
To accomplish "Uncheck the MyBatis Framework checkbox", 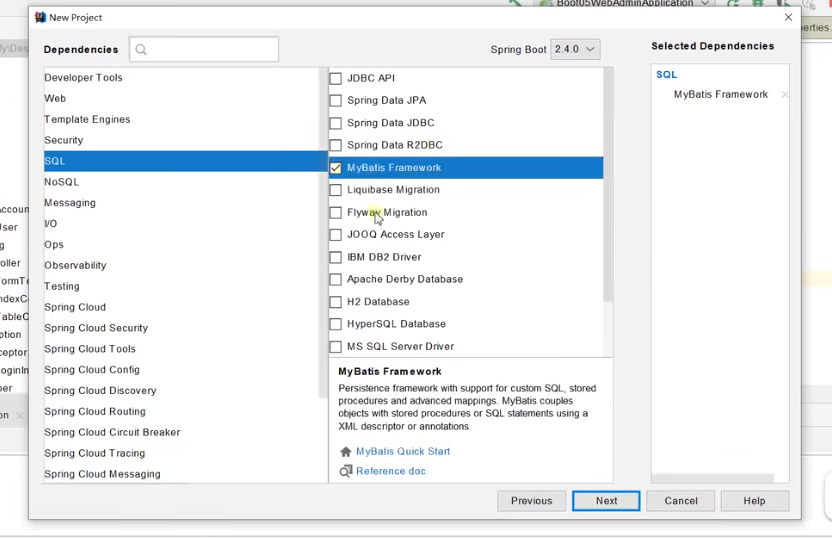I will [336, 168].
